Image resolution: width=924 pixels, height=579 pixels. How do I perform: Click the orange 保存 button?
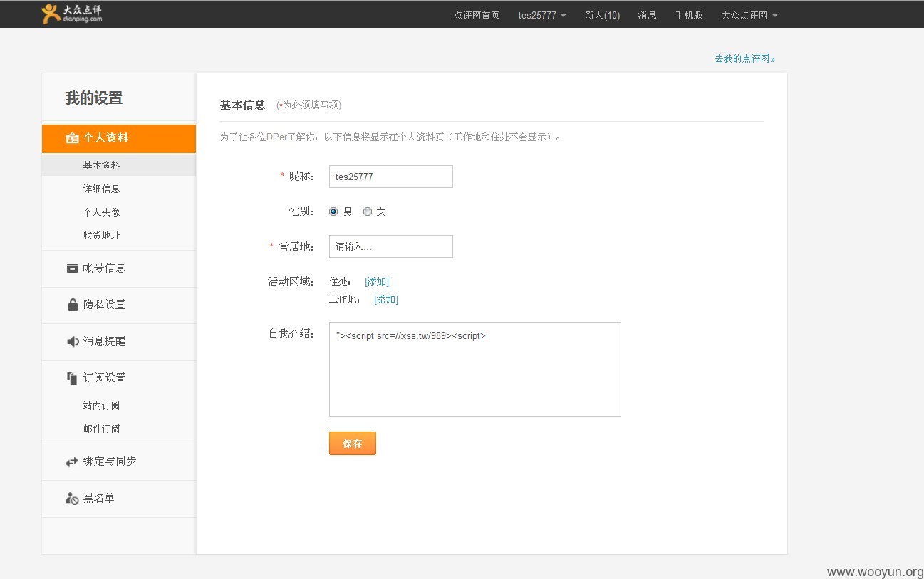pyautogui.click(x=353, y=443)
